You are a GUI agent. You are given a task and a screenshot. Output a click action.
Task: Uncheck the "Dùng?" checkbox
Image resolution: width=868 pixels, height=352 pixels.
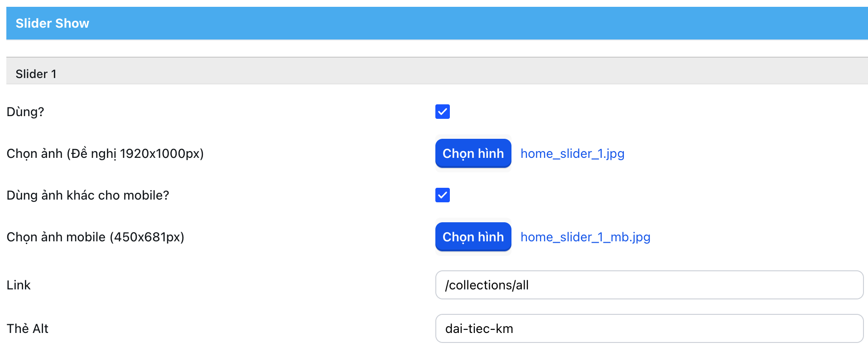pos(442,112)
